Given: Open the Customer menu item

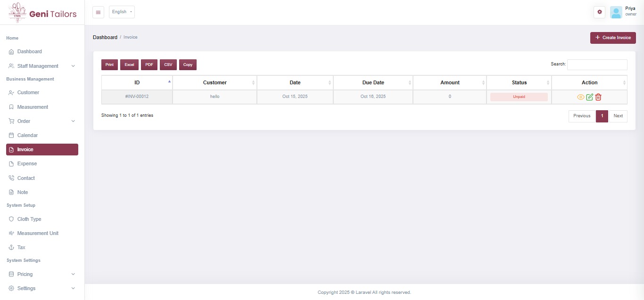Looking at the screenshot, I should [28, 92].
